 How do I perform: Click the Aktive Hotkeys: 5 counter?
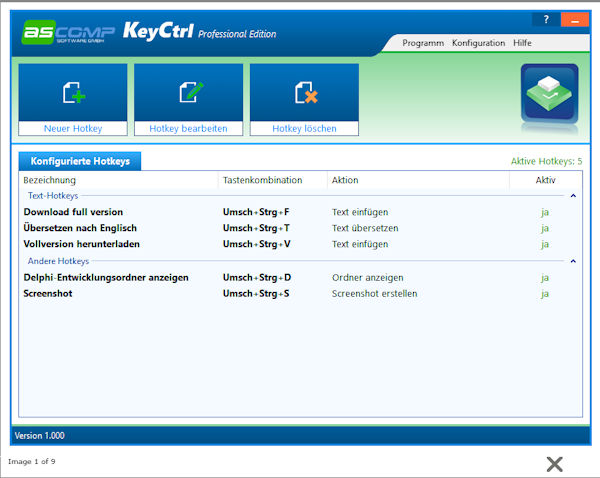tap(546, 161)
